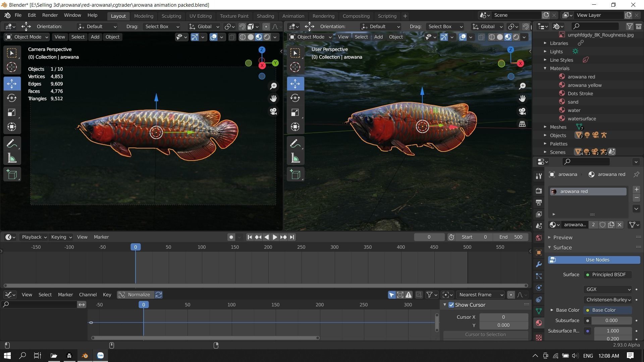Screen dimensions: 644x362
Task: Open the Physics properties tab
Action: 539,288
